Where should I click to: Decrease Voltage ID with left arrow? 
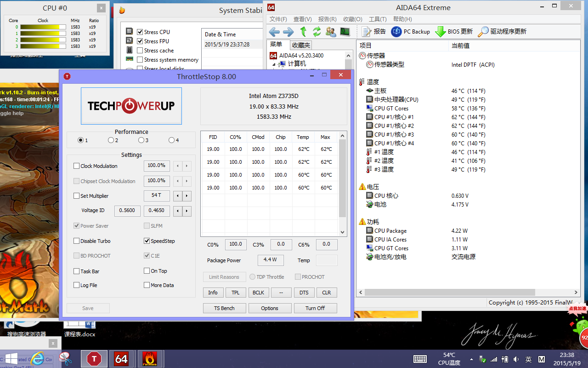point(178,211)
